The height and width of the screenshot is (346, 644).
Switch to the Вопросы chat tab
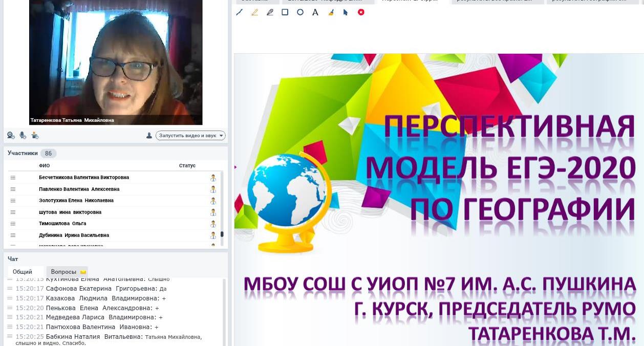tap(68, 272)
